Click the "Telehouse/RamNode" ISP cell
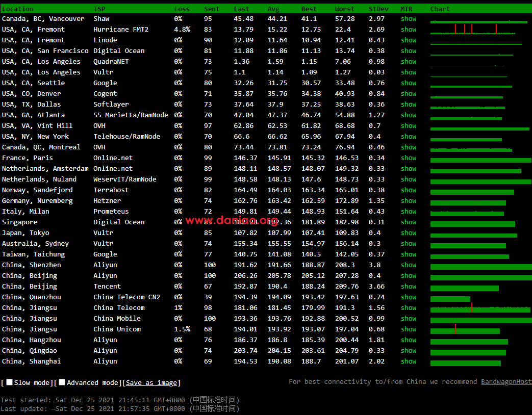Viewport: 532px width, 415px height. point(126,136)
